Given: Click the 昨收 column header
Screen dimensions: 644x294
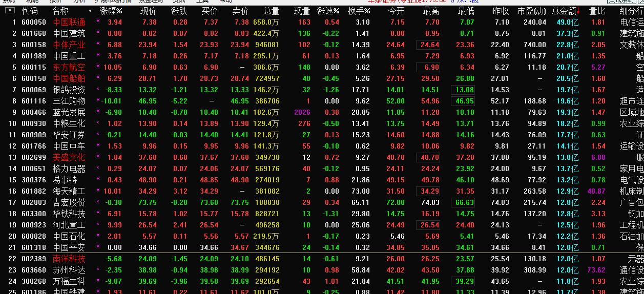Looking at the screenshot, I should [501, 11].
